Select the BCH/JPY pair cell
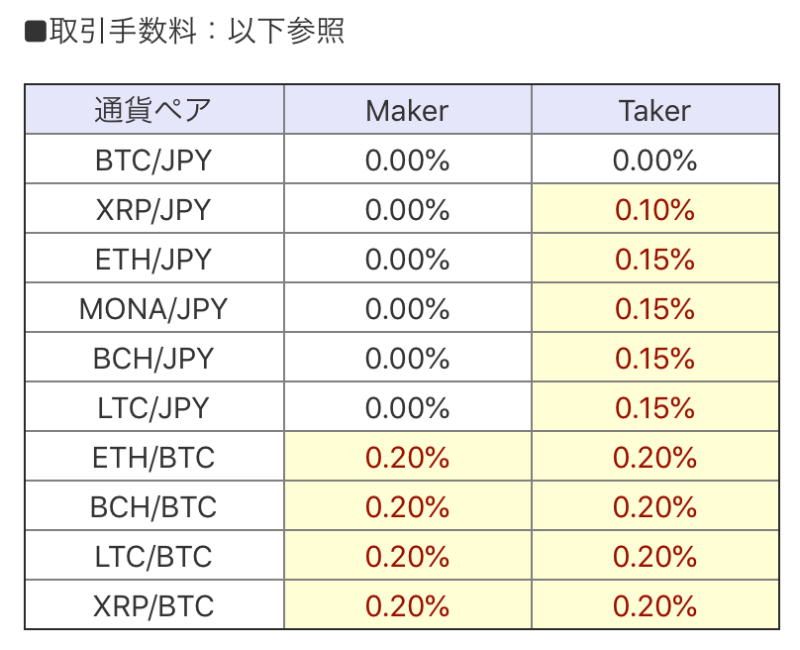 [x=153, y=359]
